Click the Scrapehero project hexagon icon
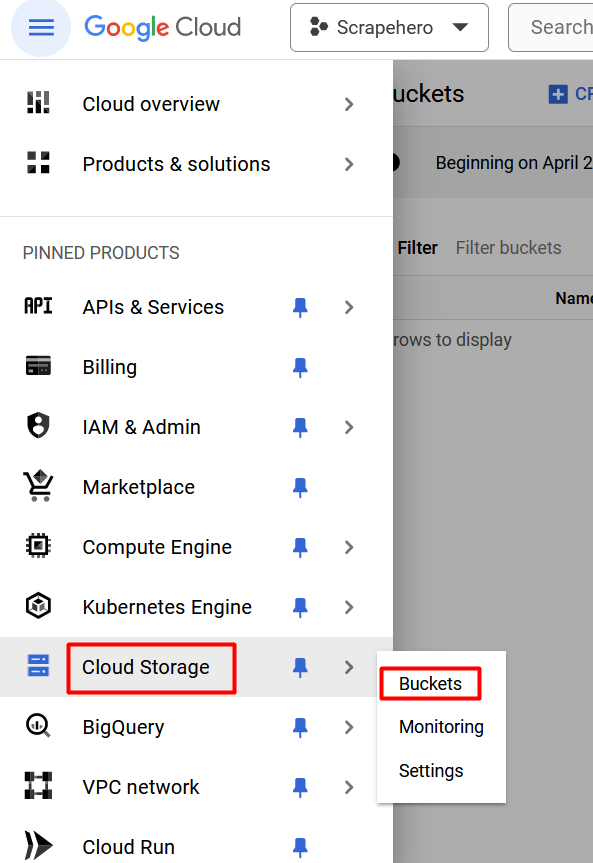The width and height of the screenshot is (593, 863). point(319,27)
